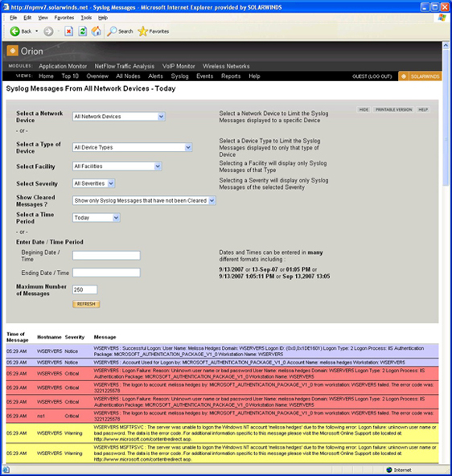Open the View menu
The height and width of the screenshot is (476, 452).
pos(43,18)
